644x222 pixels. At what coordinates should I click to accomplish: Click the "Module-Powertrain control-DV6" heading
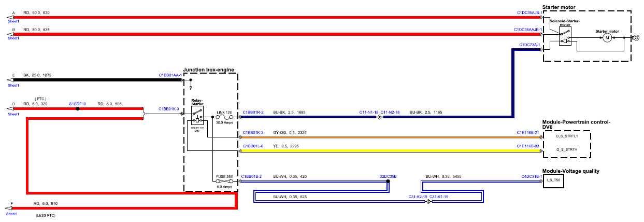(576, 124)
